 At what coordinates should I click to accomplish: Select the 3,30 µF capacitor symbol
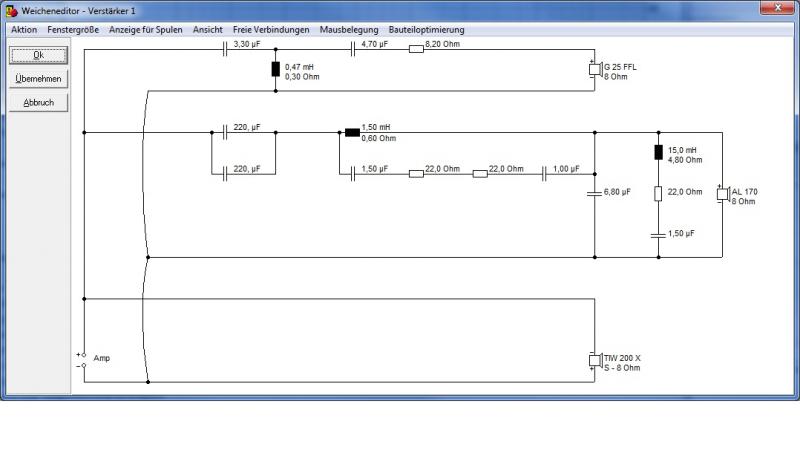click(x=225, y=49)
